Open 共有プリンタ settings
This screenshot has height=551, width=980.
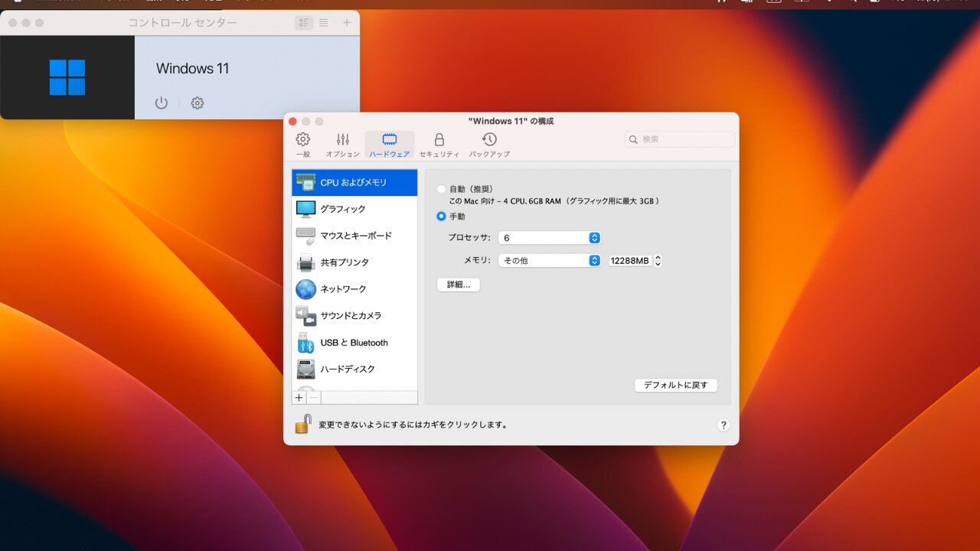[x=354, y=262]
